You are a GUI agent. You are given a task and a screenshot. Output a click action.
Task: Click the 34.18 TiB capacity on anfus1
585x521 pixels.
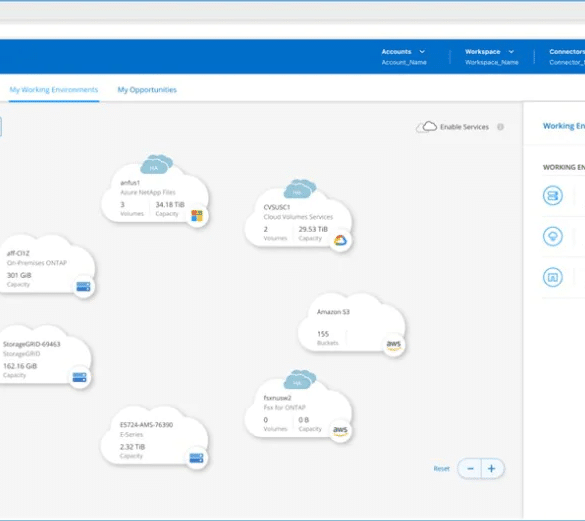[170, 205]
